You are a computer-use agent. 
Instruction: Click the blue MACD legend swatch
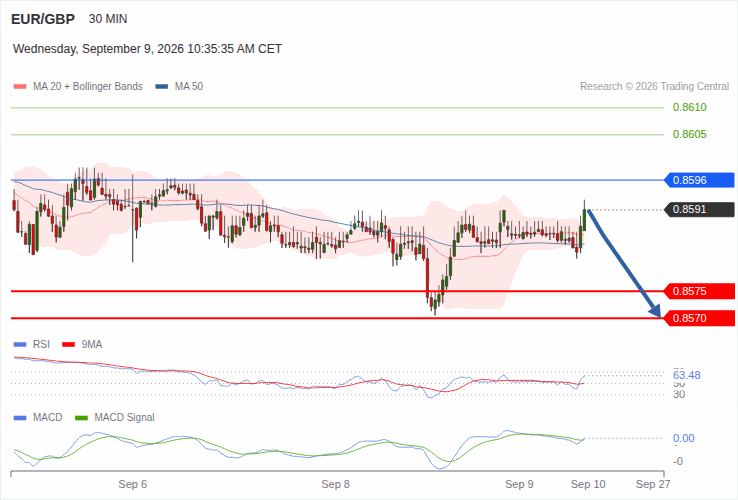coord(20,418)
